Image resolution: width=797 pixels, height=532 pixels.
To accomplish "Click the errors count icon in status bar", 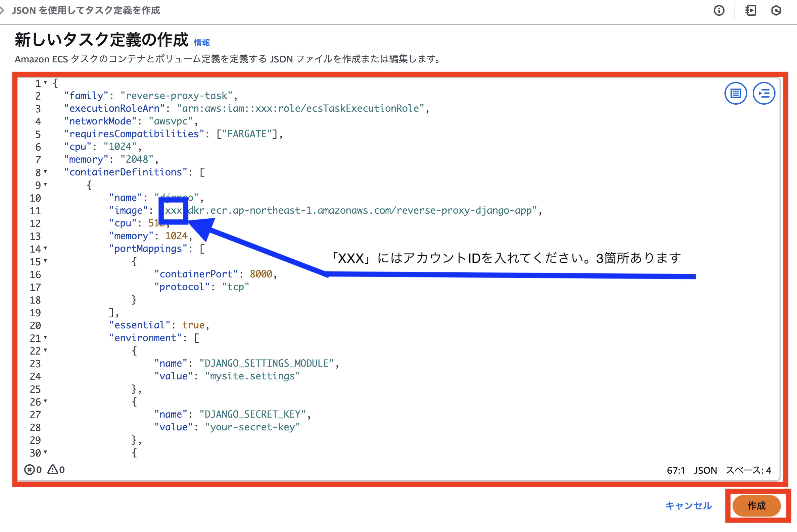I will tap(29, 470).
